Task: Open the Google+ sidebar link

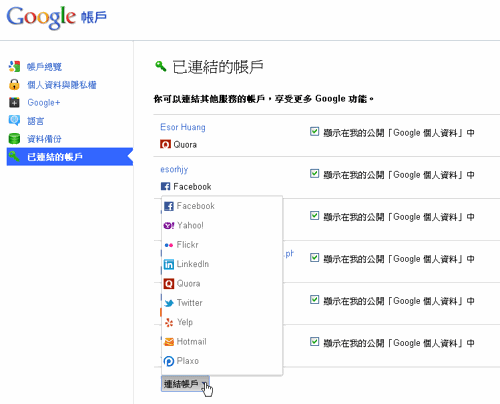Action: pos(44,103)
